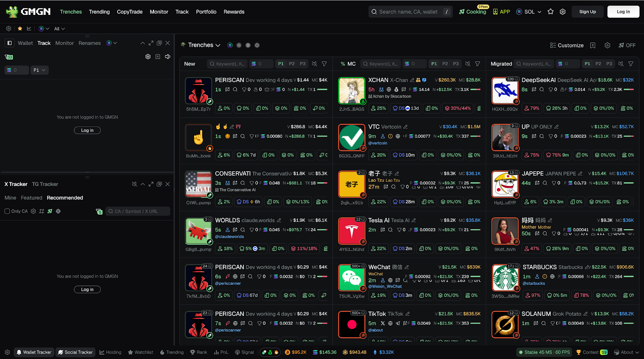Click the watchlist star icon in top navigation
644x359 pixels.
click(551, 12)
